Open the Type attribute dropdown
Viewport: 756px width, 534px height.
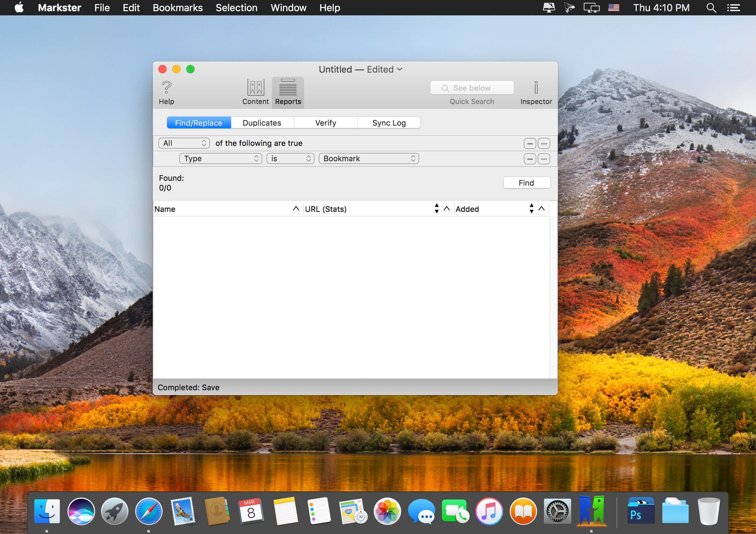point(220,159)
